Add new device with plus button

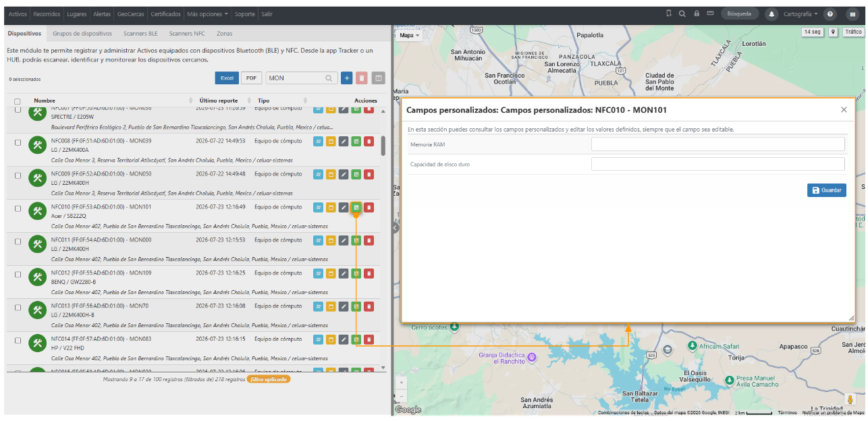click(347, 78)
